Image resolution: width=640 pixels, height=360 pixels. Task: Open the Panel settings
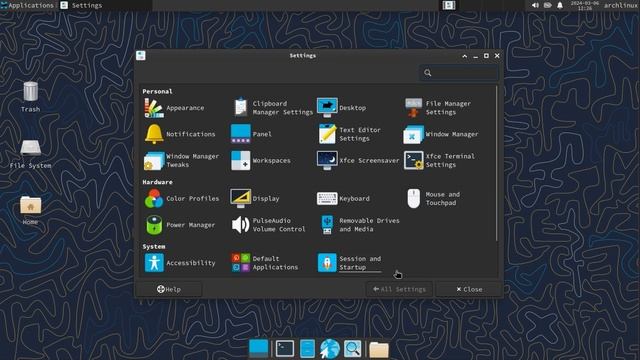[x=251, y=134]
